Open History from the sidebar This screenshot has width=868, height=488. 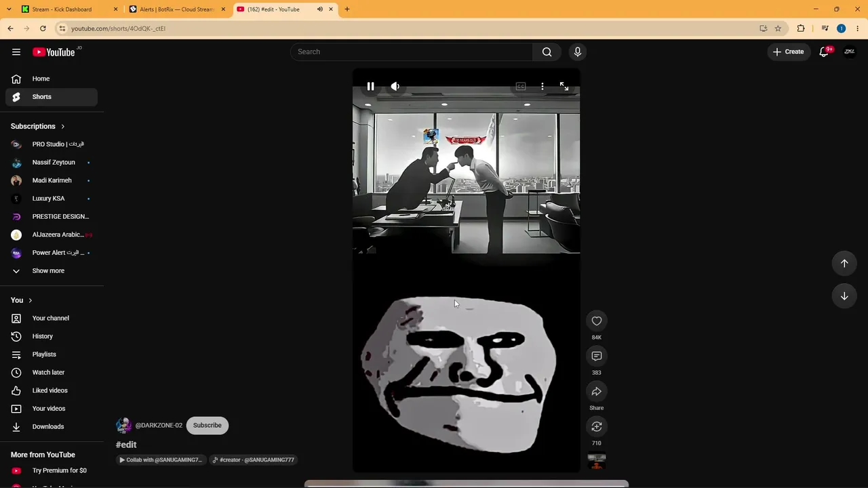click(52, 337)
